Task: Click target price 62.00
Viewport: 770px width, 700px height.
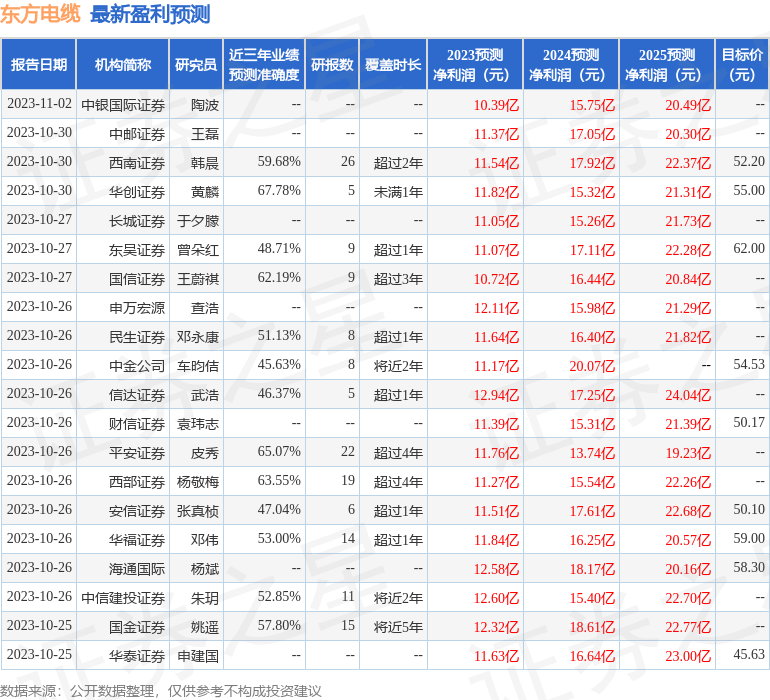Action: point(749,249)
